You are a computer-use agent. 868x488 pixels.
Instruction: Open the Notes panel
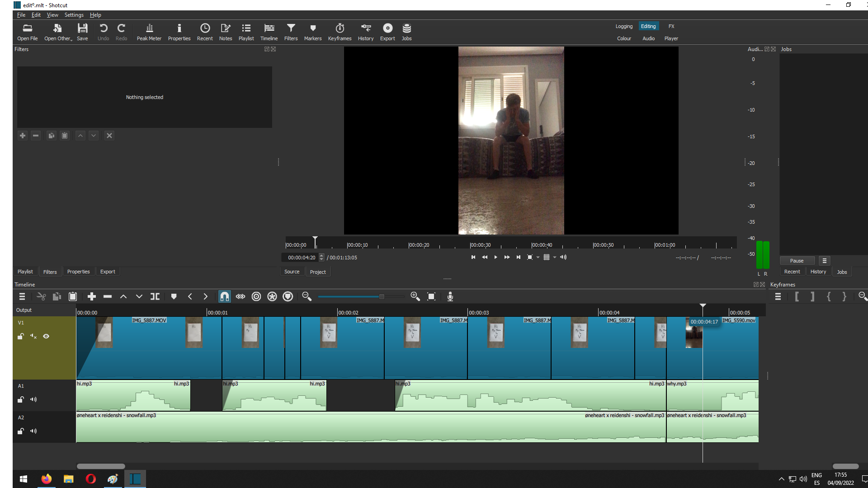coord(226,32)
